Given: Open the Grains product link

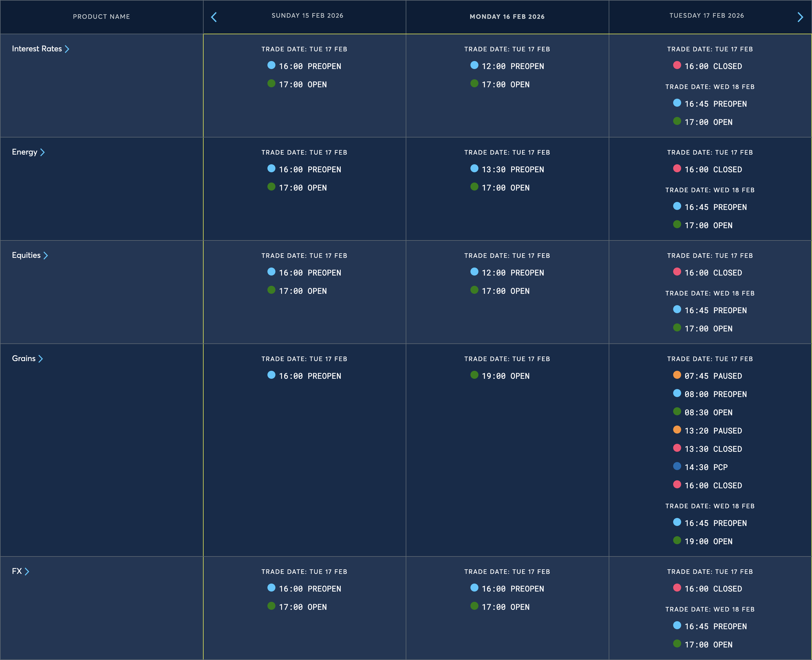Looking at the screenshot, I should [x=24, y=359].
